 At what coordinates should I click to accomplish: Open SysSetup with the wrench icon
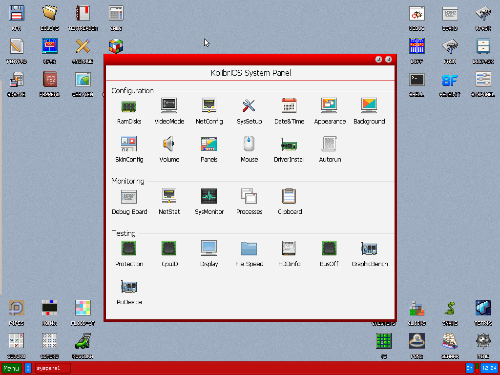(x=249, y=106)
